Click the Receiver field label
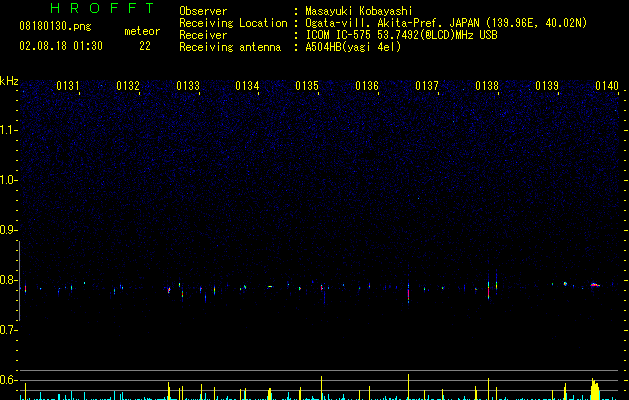 203,35
